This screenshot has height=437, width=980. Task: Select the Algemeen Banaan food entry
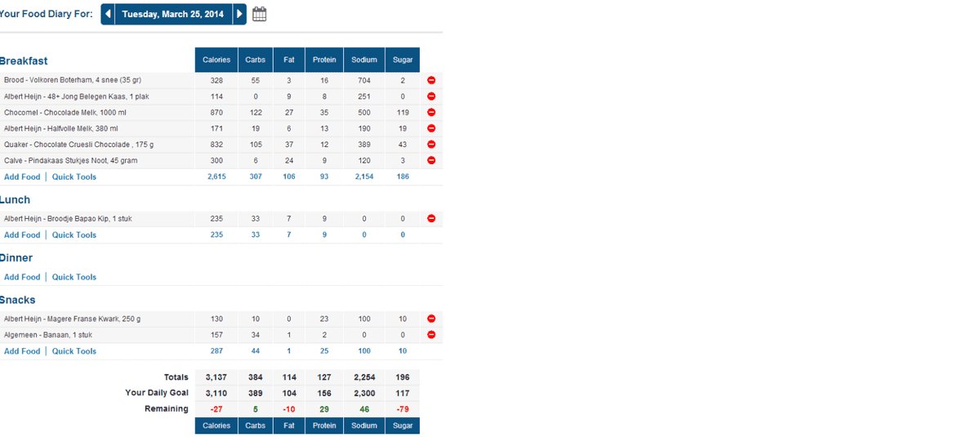tap(48, 335)
